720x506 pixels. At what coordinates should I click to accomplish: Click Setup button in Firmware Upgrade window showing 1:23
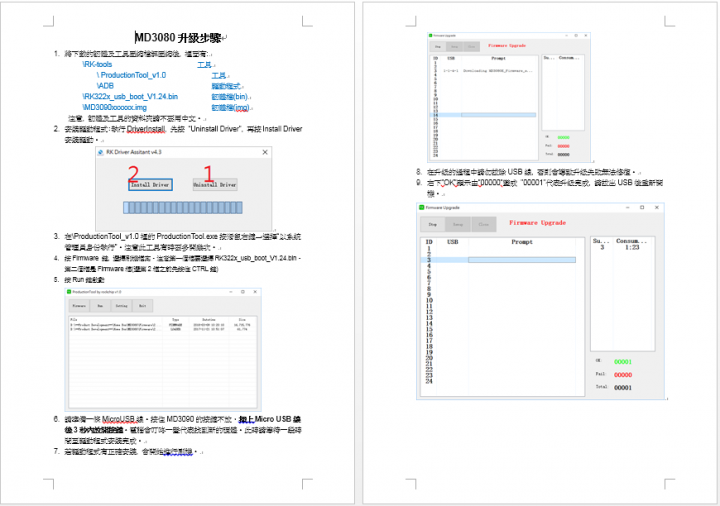coord(458,225)
